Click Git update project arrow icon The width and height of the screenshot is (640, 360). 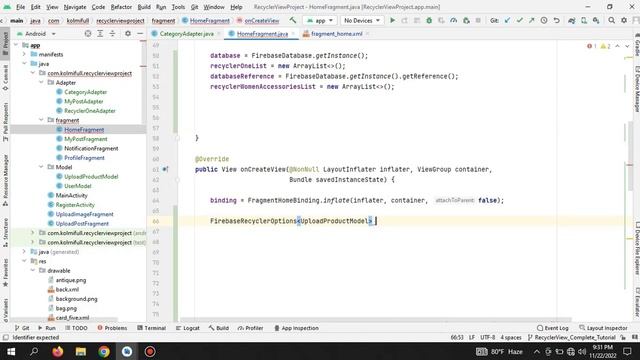tap(507, 20)
